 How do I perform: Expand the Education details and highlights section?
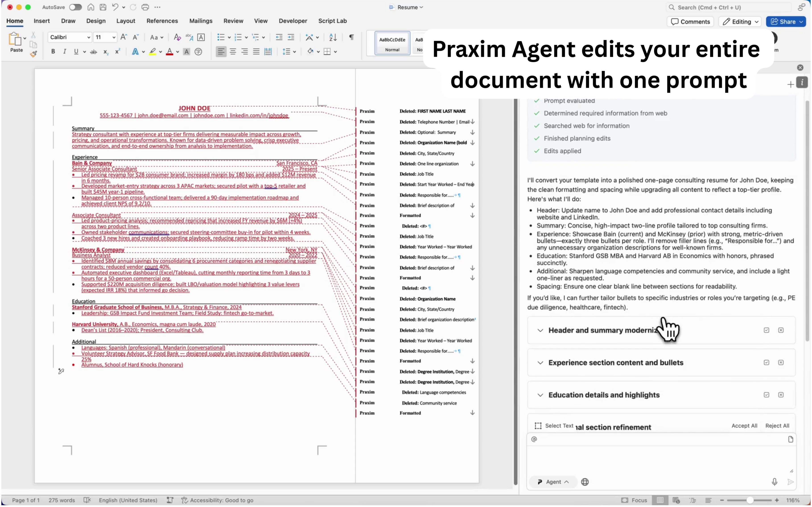pyautogui.click(x=540, y=395)
